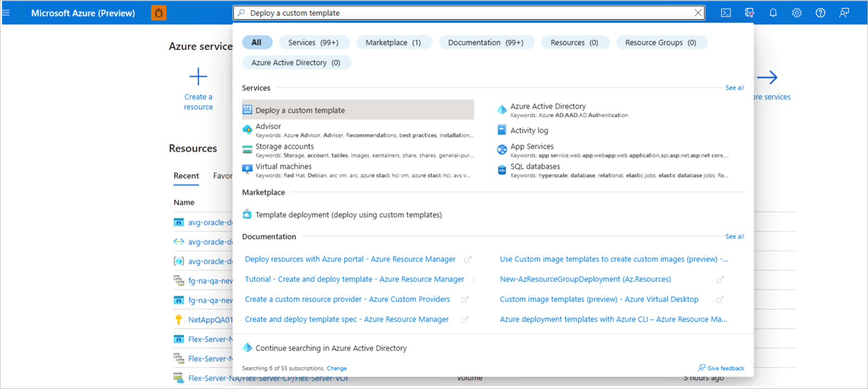Open Deploy resources with Azure portal doc

(x=350, y=259)
